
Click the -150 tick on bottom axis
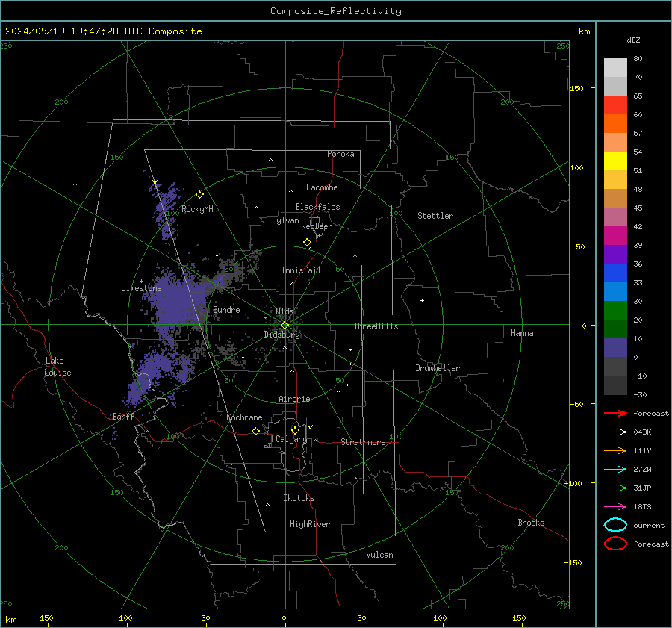[x=44, y=618]
